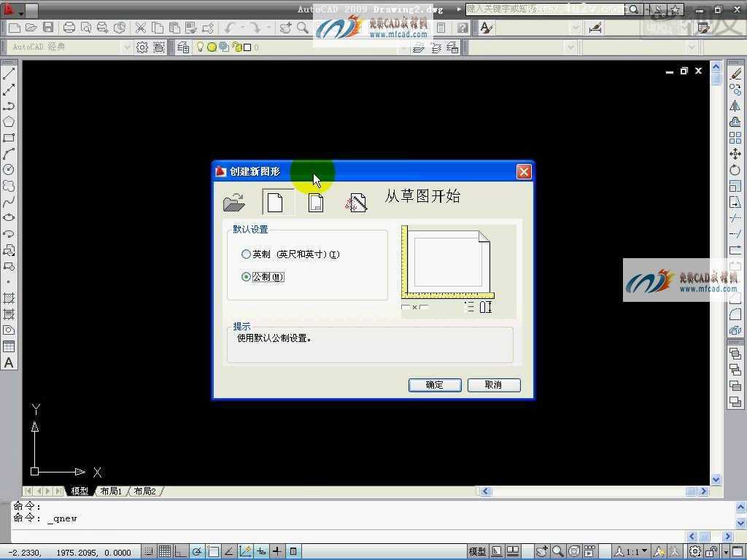
Task: Click the Save diskette icon
Action: pos(48,28)
